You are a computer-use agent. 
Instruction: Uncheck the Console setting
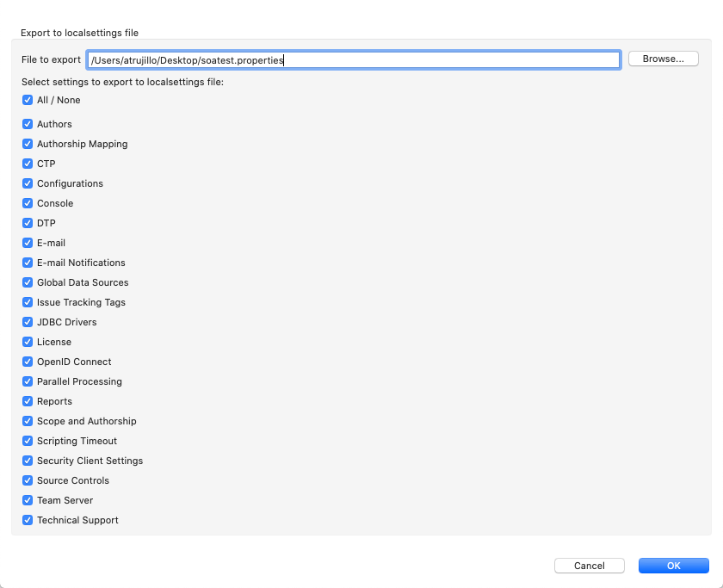point(28,203)
